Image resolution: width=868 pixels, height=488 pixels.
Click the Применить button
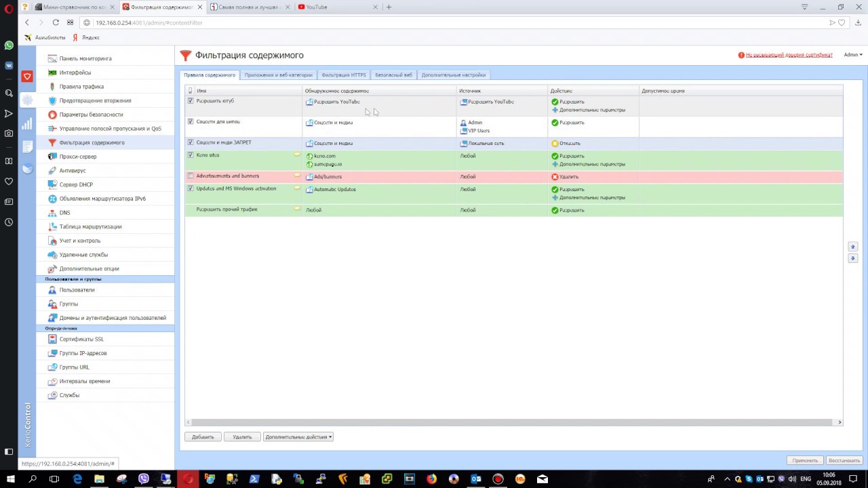click(805, 460)
